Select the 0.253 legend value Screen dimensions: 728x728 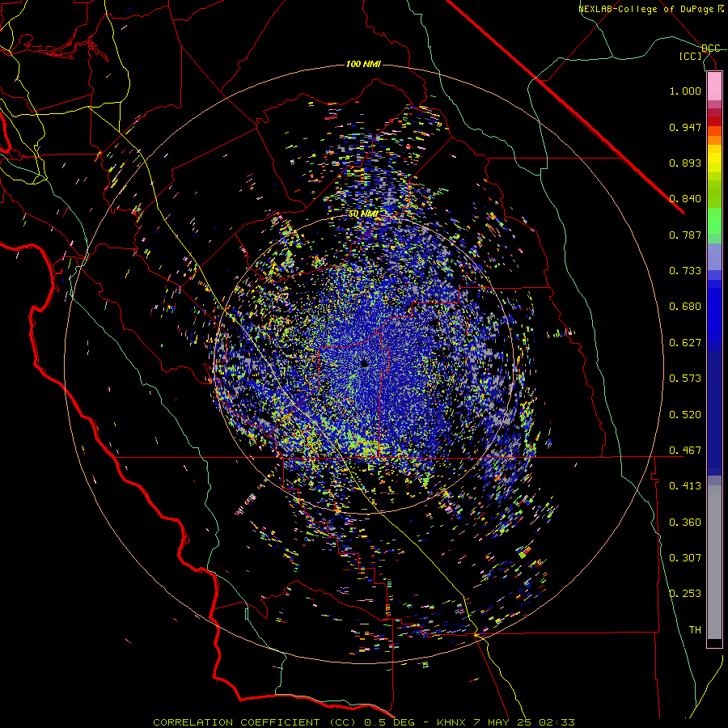(x=685, y=594)
